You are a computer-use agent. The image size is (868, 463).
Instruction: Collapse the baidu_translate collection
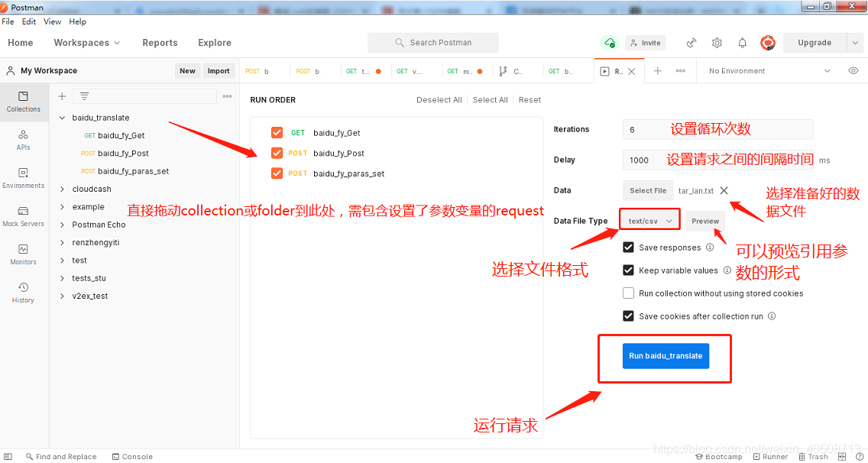pos(62,118)
